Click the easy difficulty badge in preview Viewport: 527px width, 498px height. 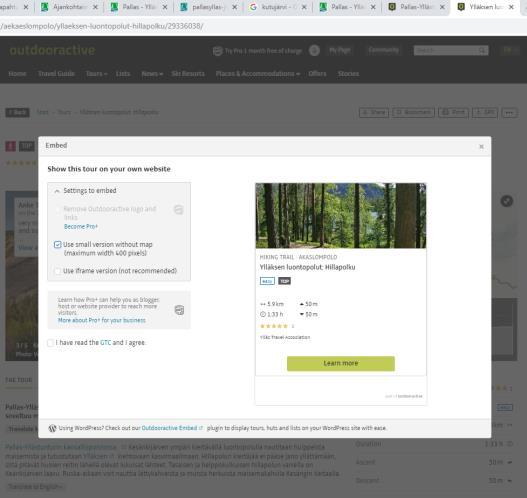click(x=267, y=281)
